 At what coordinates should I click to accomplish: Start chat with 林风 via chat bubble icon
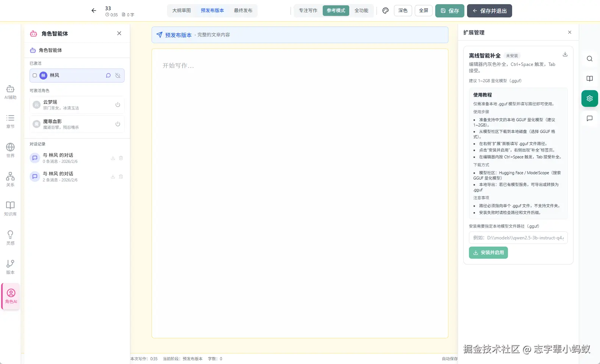pos(108,75)
